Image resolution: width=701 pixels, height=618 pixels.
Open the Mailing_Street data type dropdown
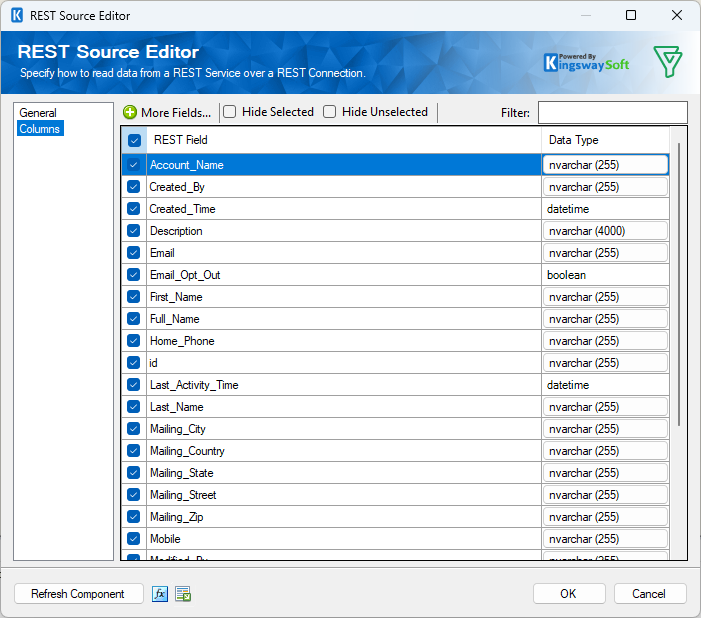point(605,495)
